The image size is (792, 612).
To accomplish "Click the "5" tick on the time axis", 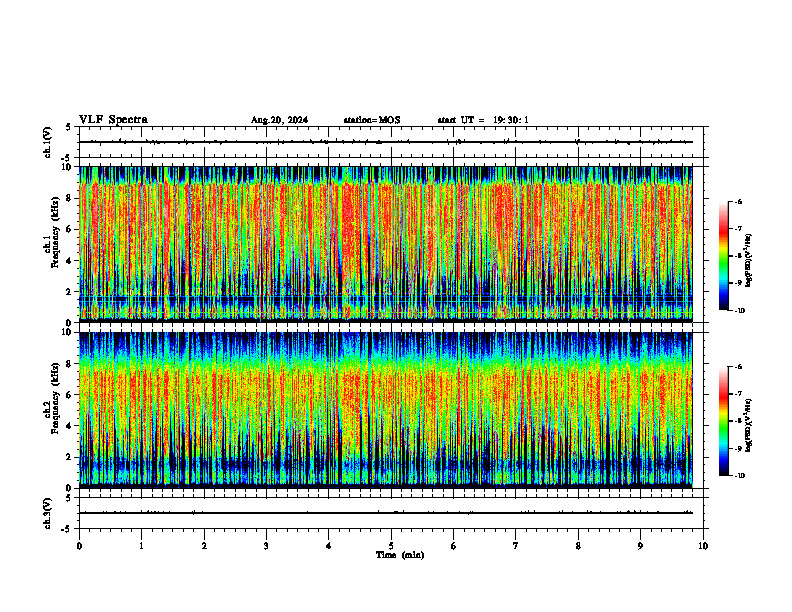I will coord(391,546).
